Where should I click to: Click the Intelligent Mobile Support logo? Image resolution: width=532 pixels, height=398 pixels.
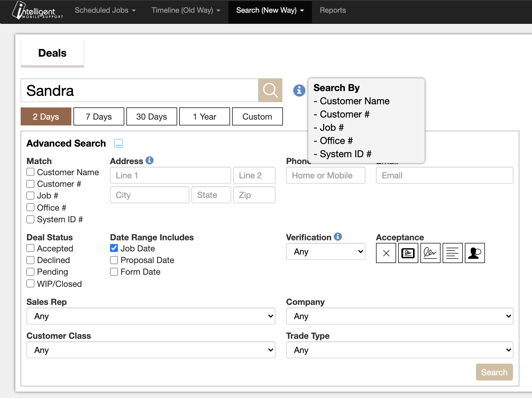pyautogui.click(x=37, y=11)
